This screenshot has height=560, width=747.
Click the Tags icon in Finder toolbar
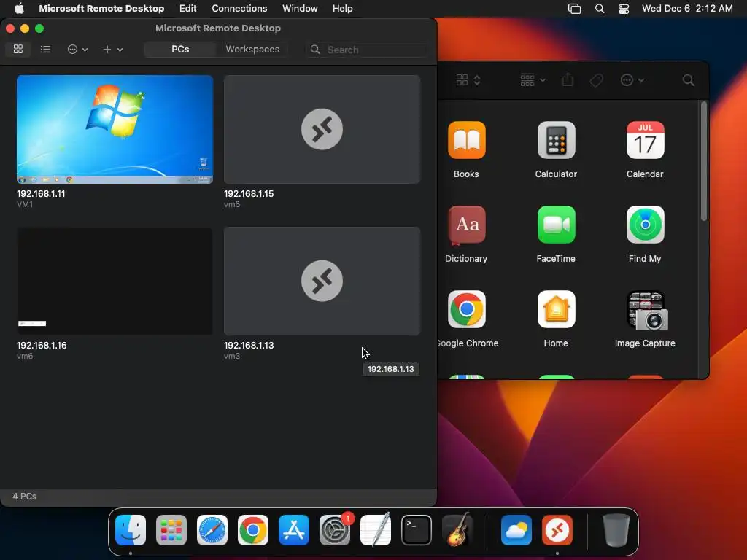[x=596, y=80]
